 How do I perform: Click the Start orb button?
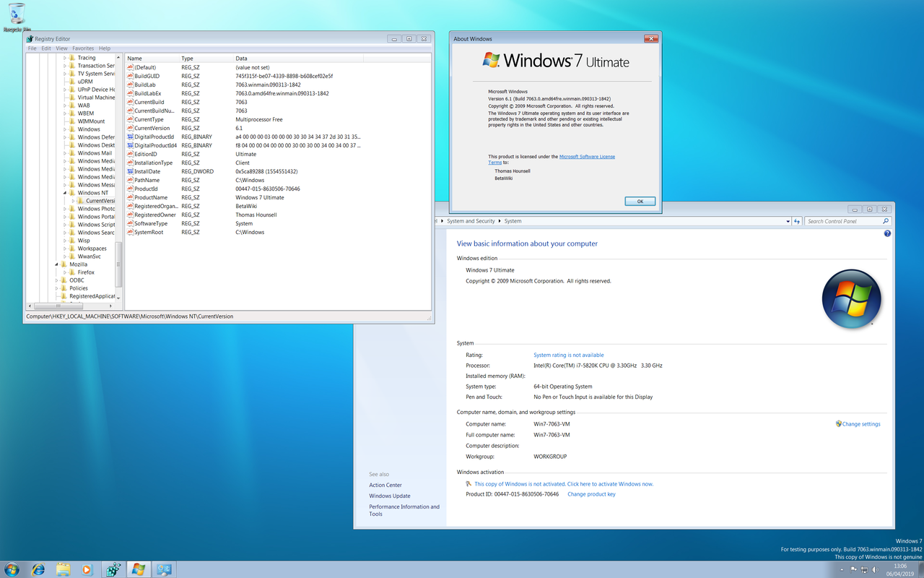click(12, 569)
